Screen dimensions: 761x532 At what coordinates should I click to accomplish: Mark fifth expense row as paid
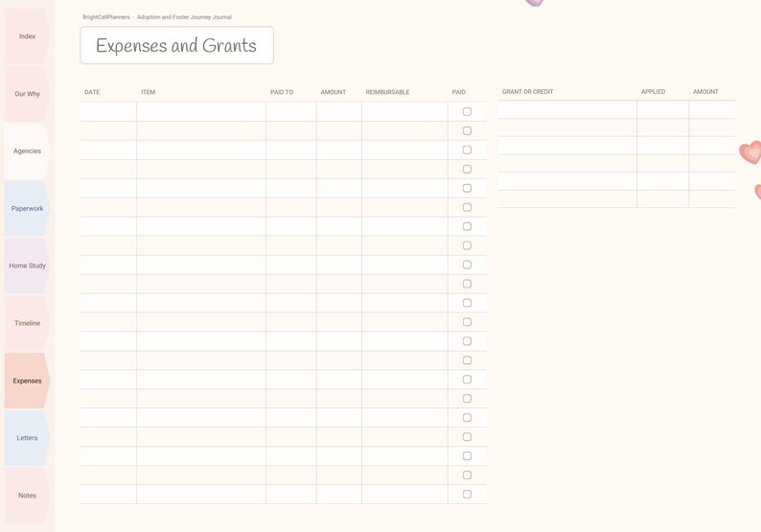(x=467, y=188)
